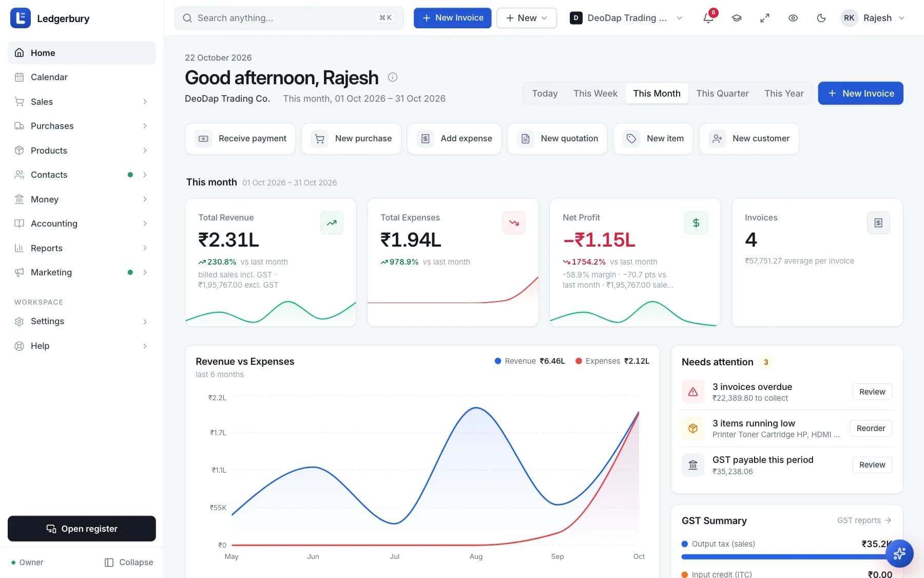Click the Invoices card document icon
Image resolution: width=924 pixels, height=578 pixels.
tap(878, 223)
